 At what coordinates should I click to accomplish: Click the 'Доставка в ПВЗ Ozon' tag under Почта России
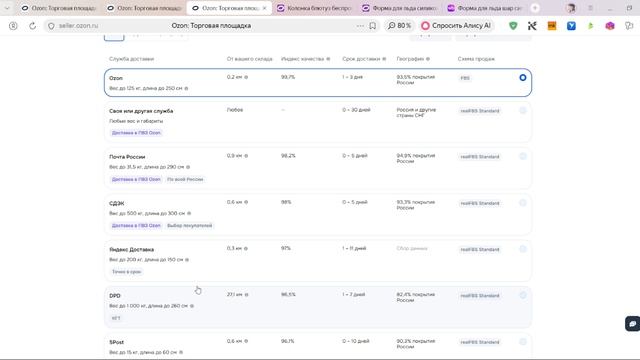pyautogui.click(x=136, y=179)
